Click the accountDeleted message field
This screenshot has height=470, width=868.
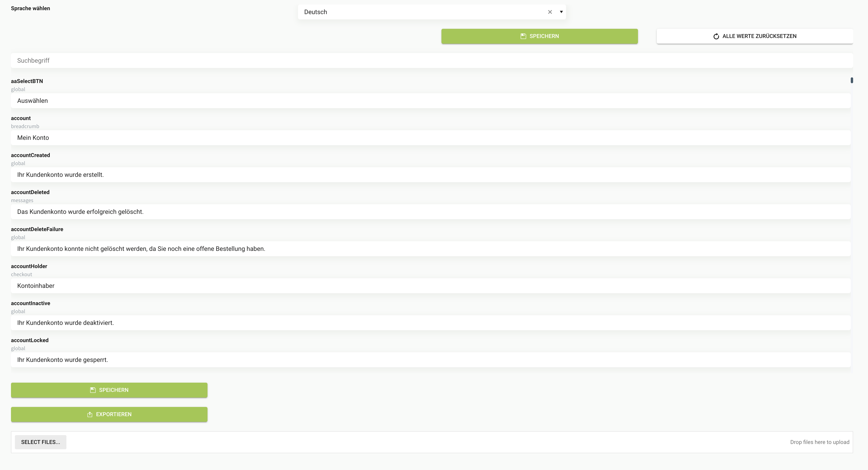[x=431, y=212]
